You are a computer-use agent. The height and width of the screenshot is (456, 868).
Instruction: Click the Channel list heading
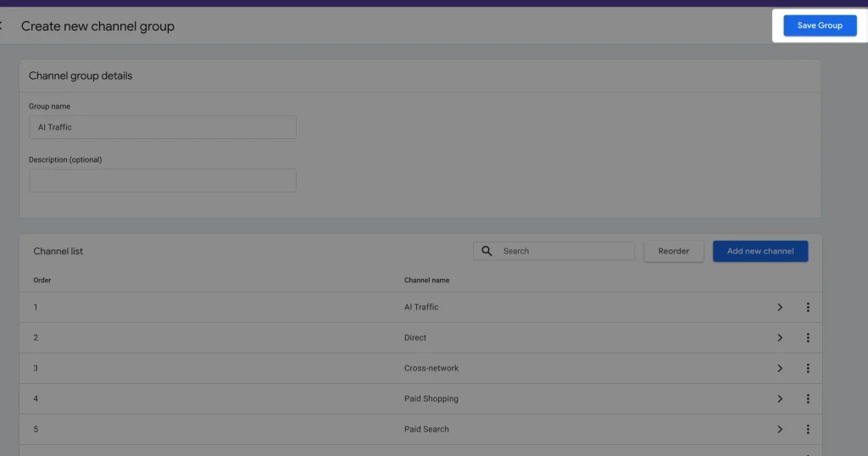[x=58, y=251]
